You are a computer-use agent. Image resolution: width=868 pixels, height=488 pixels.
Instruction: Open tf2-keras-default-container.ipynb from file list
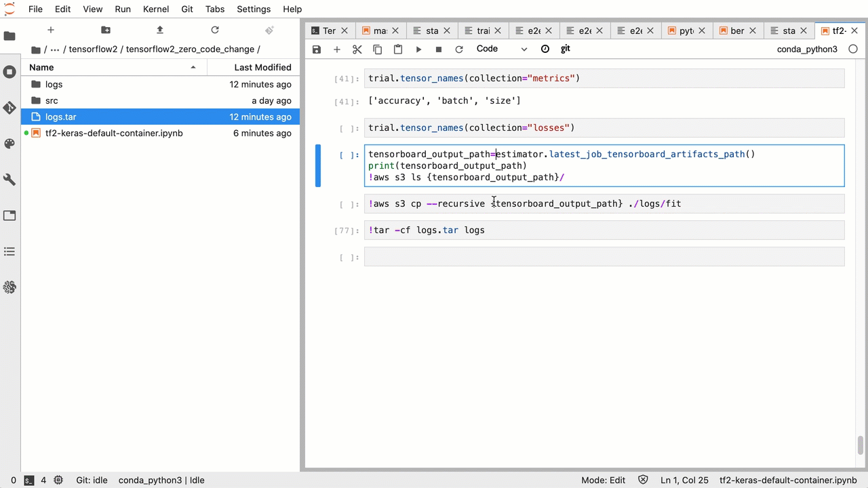(x=114, y=133)
